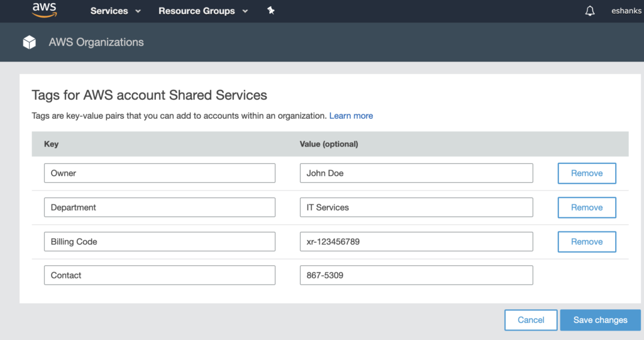Open the eshanks account menu
This screenshot has width=644, height=340.
[626, 11]
